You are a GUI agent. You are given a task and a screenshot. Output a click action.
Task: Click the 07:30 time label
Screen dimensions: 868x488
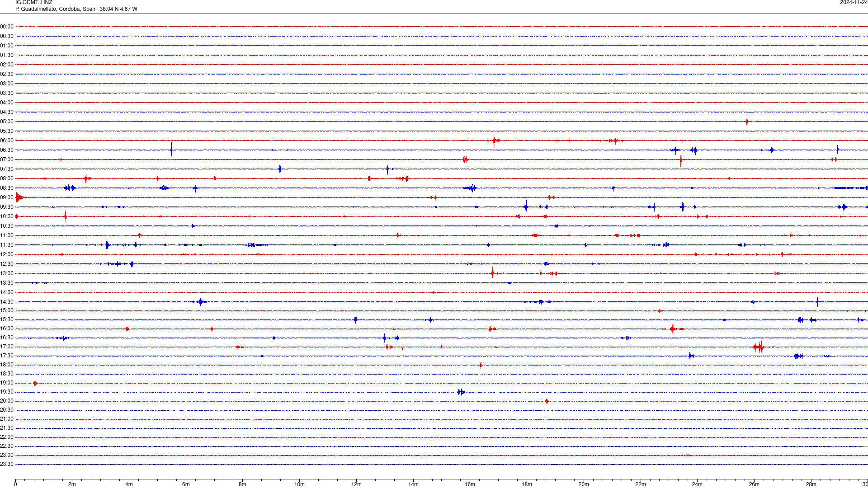7,169
